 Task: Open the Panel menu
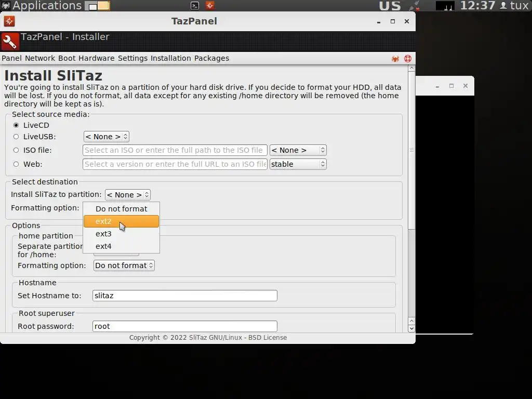click(11, 58)
